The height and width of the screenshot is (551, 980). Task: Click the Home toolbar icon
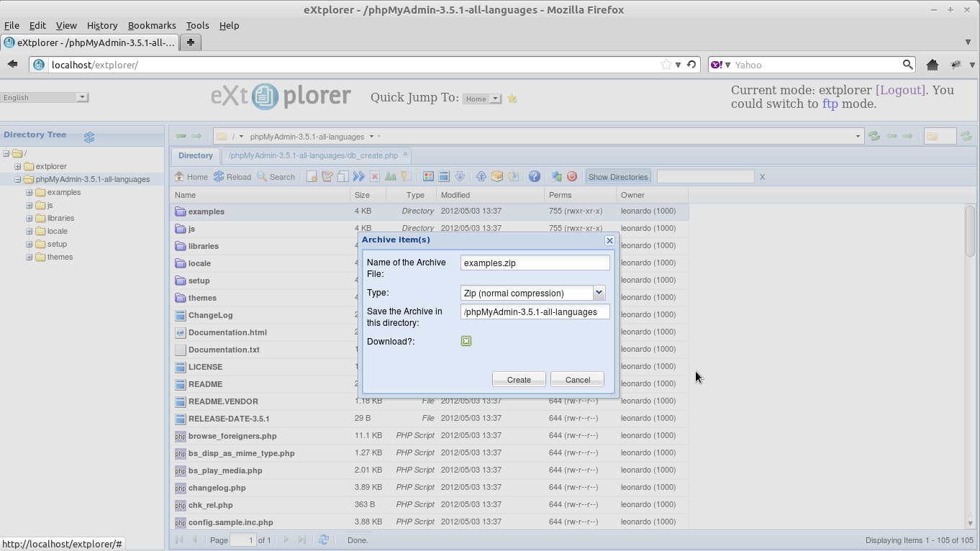click(x=191, y=177)
